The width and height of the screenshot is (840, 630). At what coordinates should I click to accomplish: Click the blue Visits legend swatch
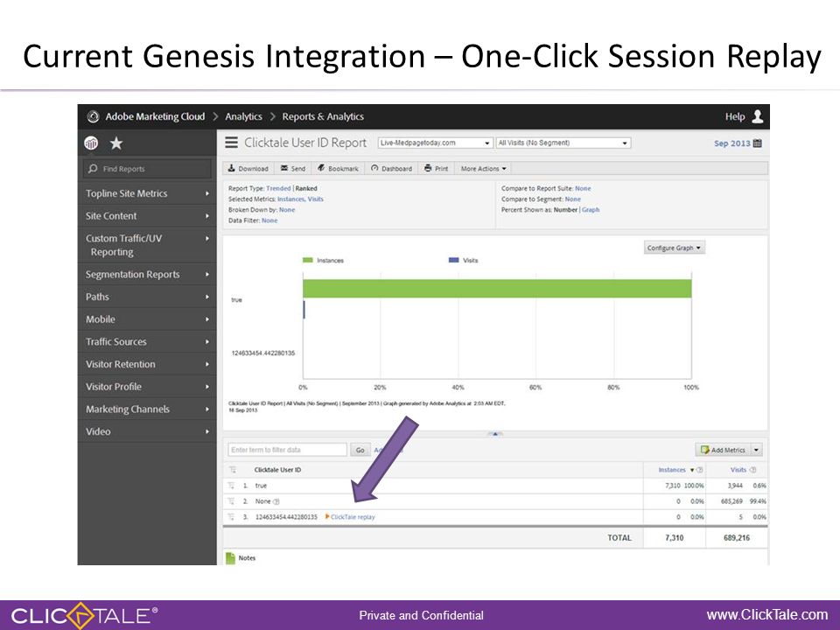pyautogui.click(x=454, y=261)
